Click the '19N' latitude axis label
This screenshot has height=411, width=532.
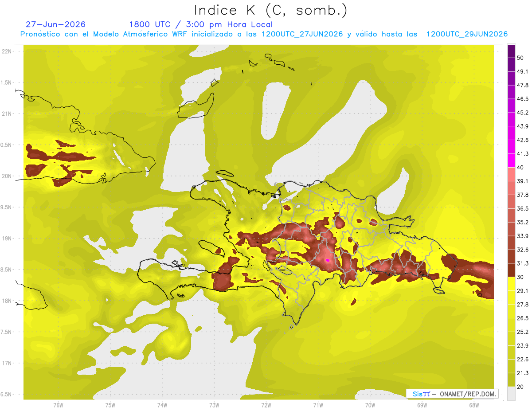(6, 239)
